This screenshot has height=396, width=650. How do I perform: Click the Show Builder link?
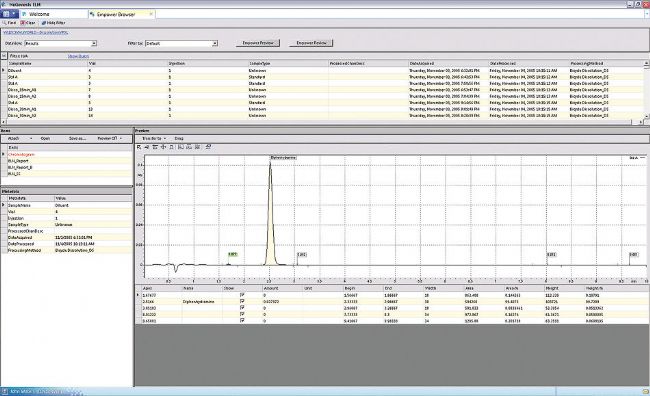(78, 56)
